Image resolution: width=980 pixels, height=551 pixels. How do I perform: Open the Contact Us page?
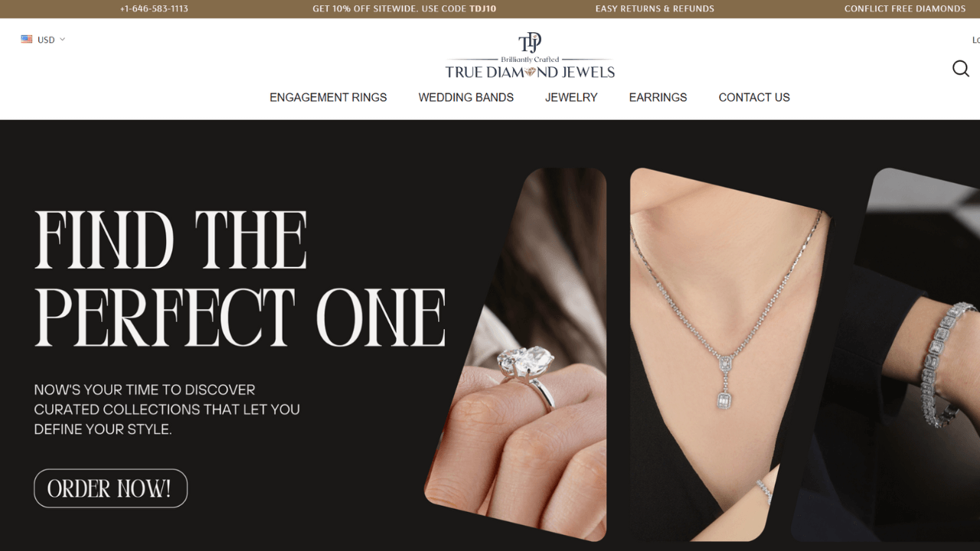click(754, 97)
